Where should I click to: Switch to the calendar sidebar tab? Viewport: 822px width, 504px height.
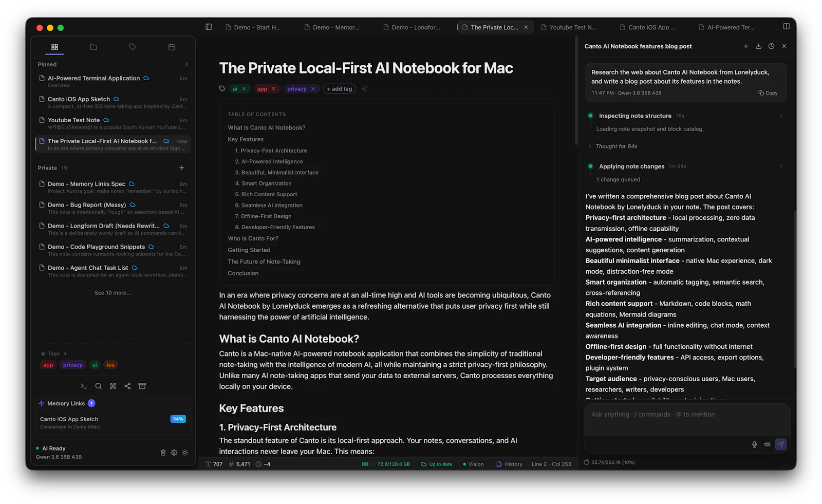point(172,47)
